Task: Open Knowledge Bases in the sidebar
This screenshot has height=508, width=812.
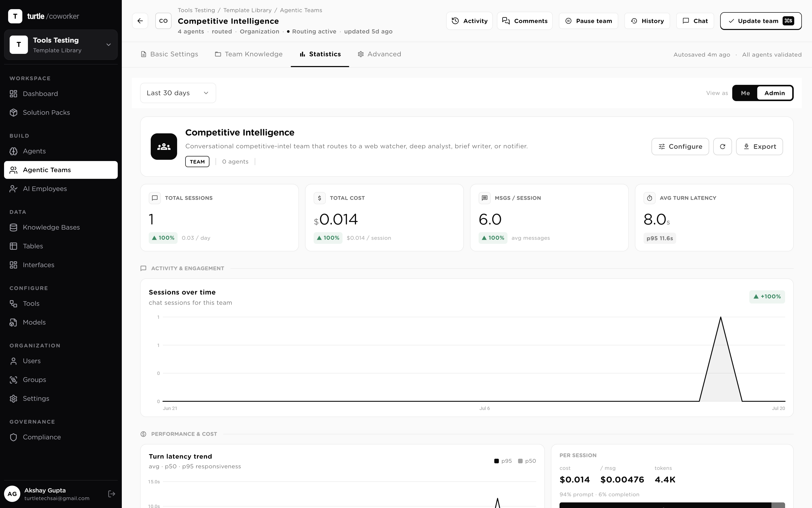Action: coord(61,228)
